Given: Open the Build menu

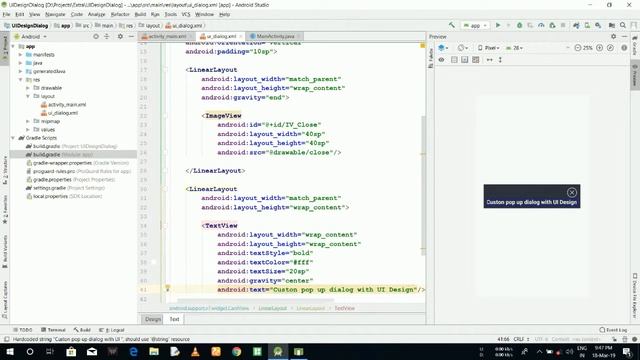Looking at the screenshot, I should point(140,14).
